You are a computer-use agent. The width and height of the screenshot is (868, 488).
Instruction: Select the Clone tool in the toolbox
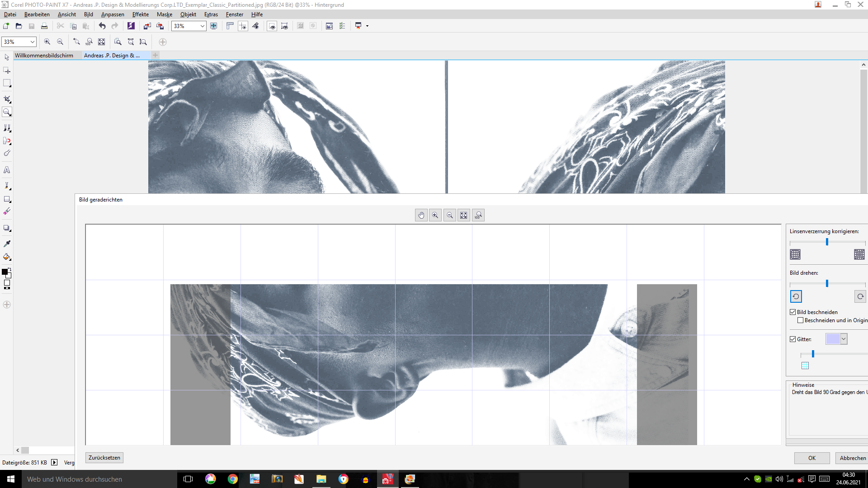pyautogui.click(x=7, y=128)
